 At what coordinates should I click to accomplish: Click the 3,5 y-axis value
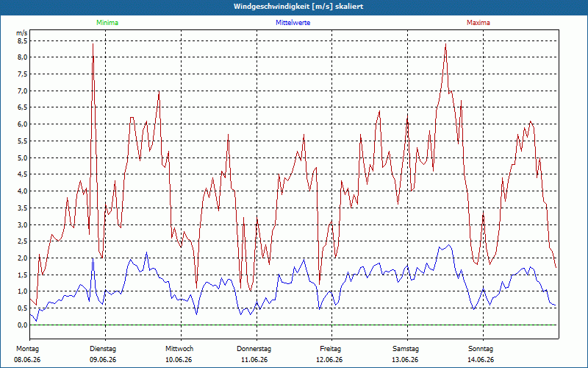[23, 208]
